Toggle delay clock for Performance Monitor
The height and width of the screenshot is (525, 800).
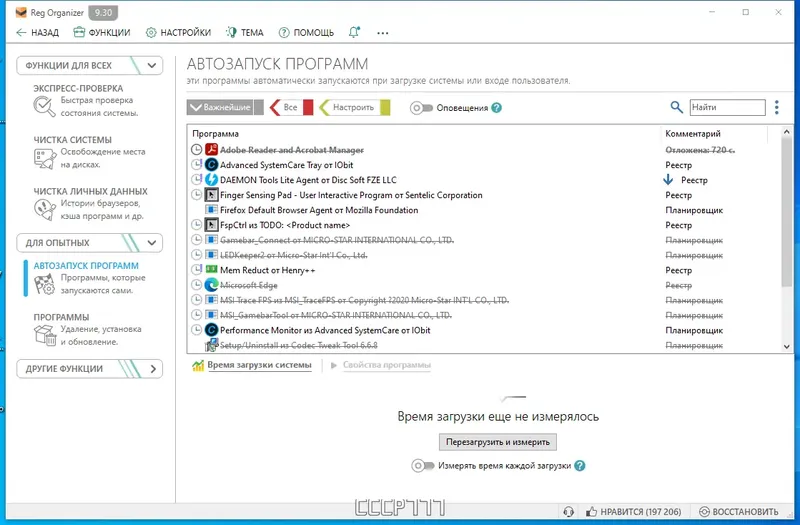point(196,330)
